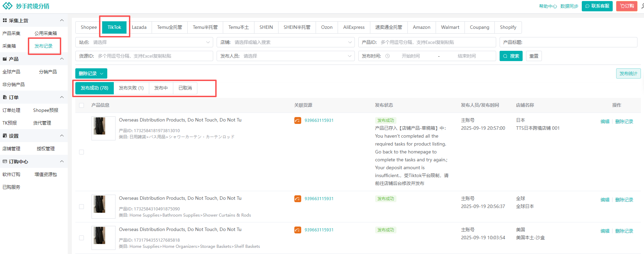Screen dimensions: 644x254
Task: Click the 妙手跨境分销 logo icon
Action: pos(8,6)
